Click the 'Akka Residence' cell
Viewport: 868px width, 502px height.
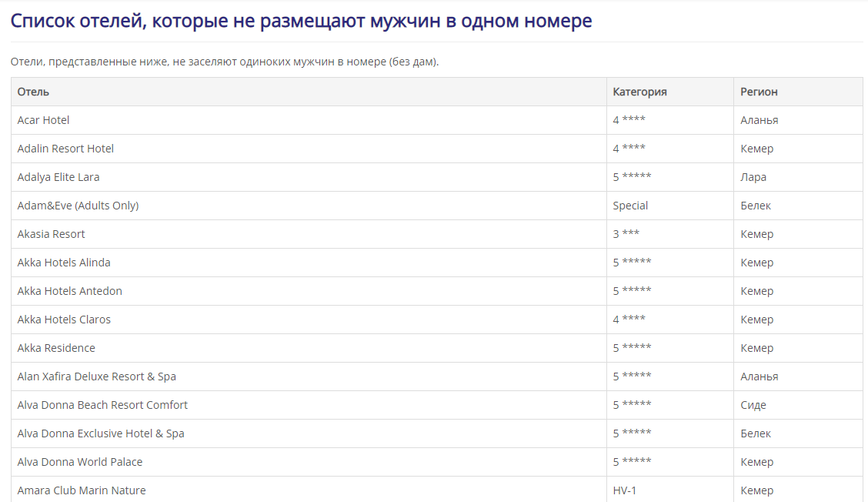309,348
